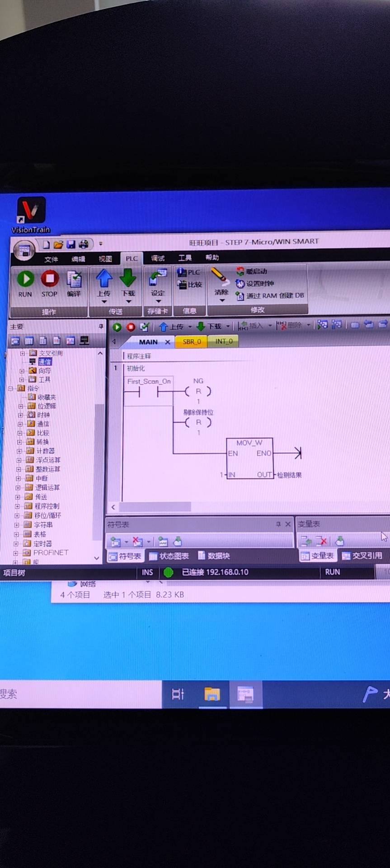
Task: Compile the project with 编译 ribbon icon
Action: [74, 283]
